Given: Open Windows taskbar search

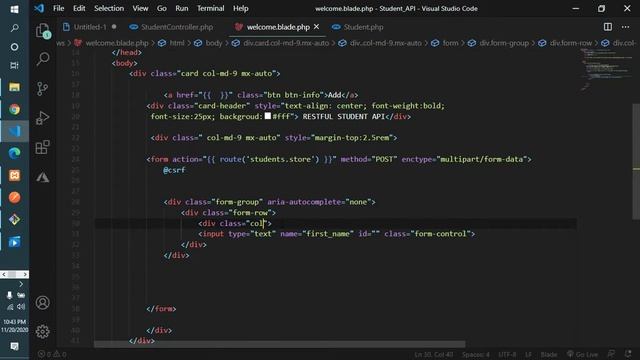Looking at the screenshot, I should tap(14, 28).
